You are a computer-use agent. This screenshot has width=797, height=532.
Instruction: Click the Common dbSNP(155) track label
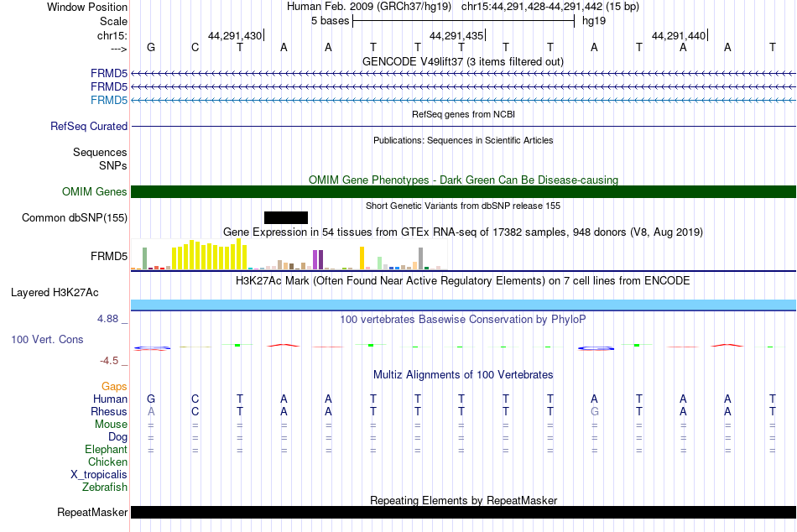click(x=75, y=217)
